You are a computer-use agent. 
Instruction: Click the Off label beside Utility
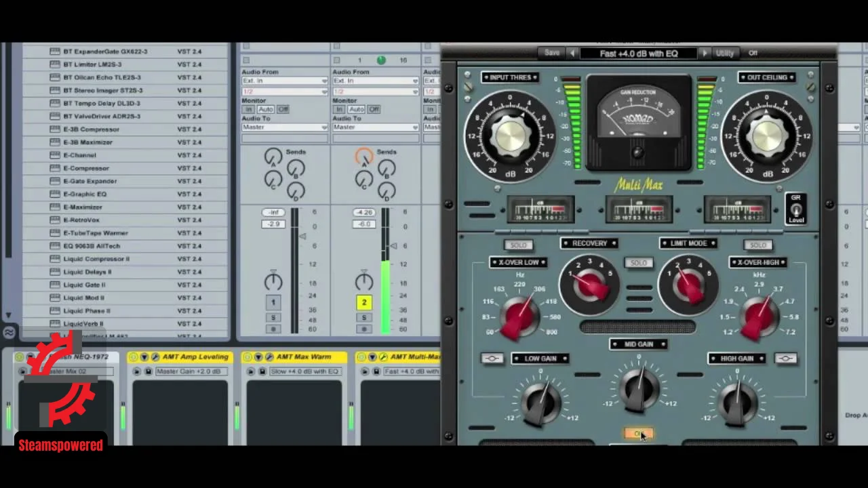tap(753, 54)
